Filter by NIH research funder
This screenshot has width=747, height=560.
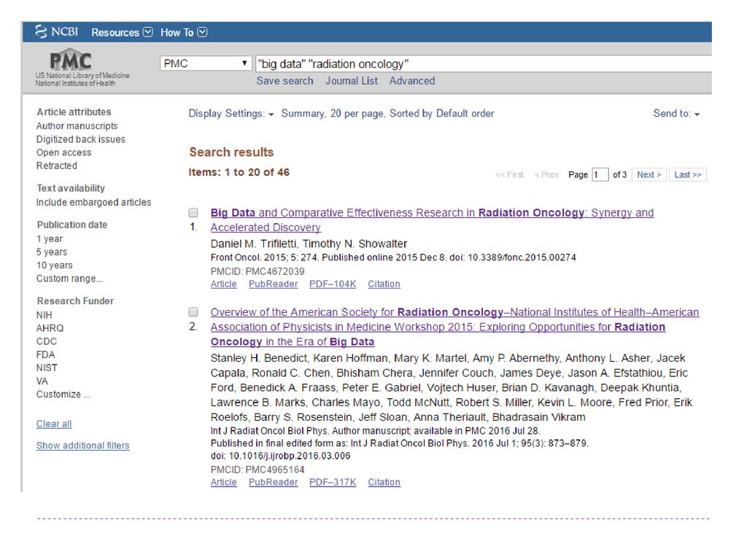tap(44, 315)
